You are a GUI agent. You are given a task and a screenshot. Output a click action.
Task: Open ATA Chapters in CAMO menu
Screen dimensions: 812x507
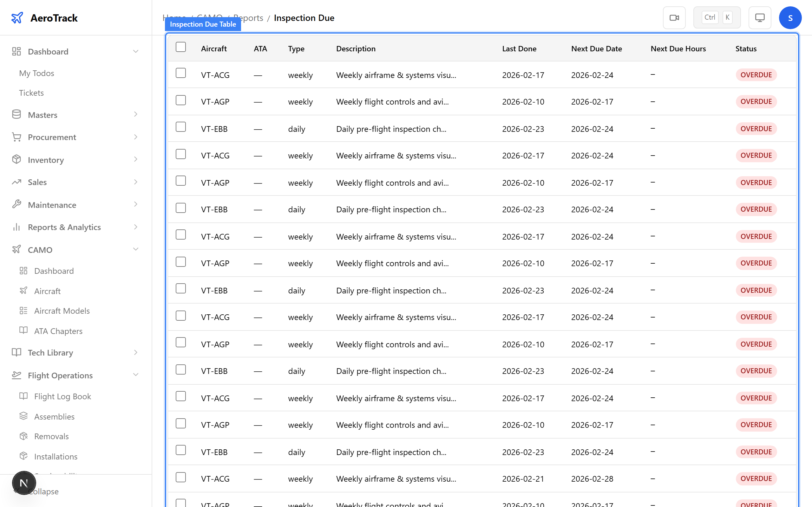click(x=58, y=331)
